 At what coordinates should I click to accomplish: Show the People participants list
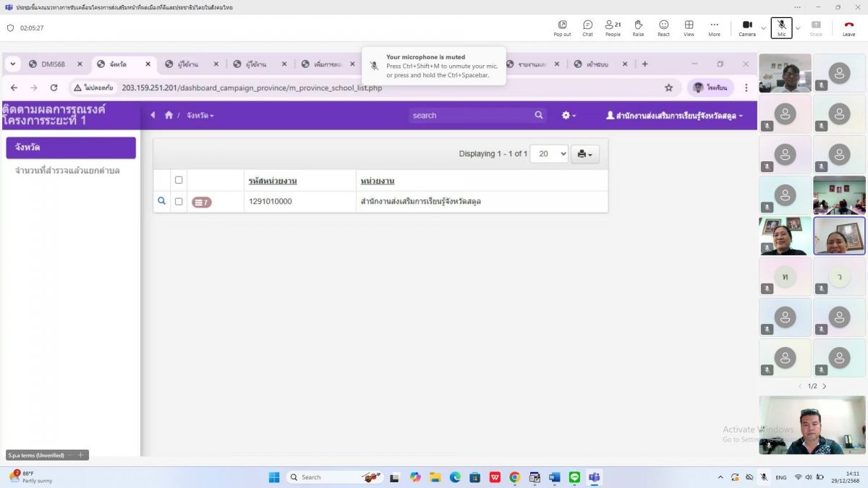(613, 27)
